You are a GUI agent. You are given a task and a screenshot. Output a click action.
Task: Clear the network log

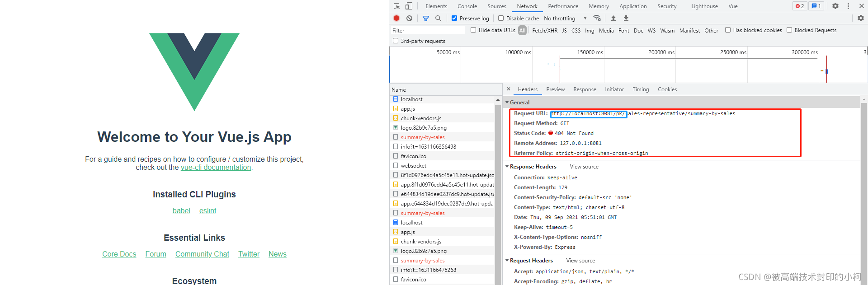409,18
